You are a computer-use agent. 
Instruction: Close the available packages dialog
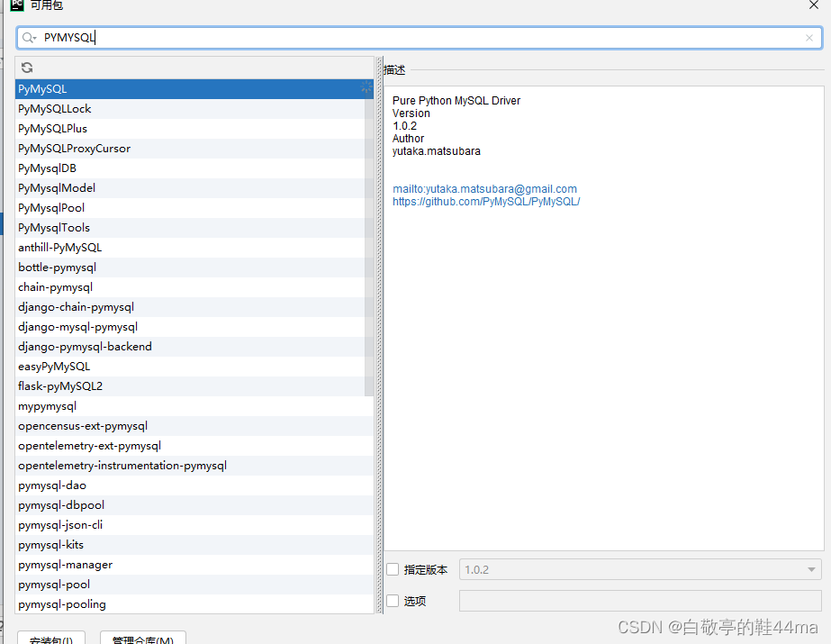[x=814, y=5]
